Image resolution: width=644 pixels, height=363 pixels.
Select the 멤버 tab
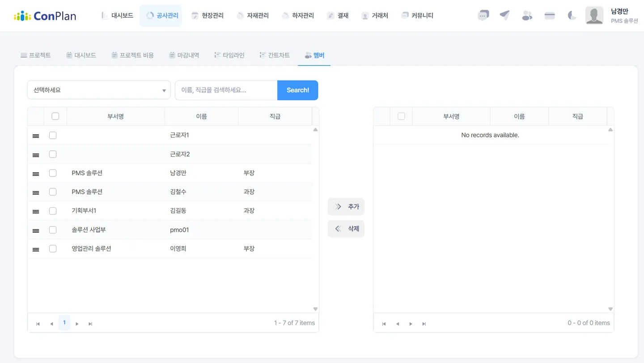[314, 55]
